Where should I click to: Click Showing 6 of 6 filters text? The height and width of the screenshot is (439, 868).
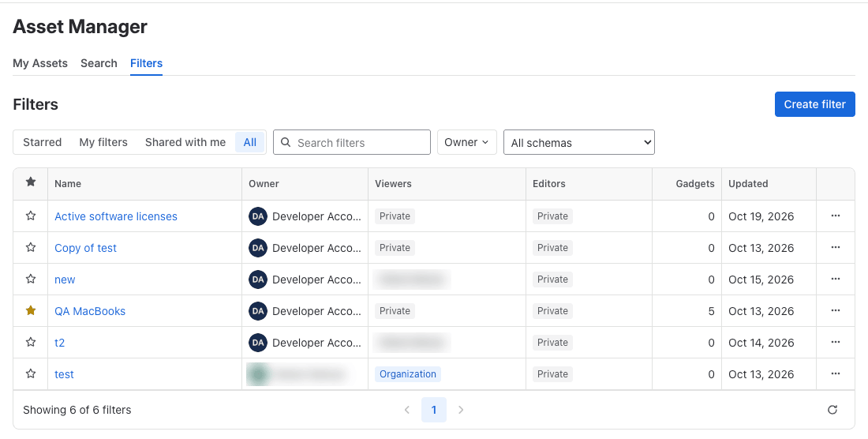point(77,410)
